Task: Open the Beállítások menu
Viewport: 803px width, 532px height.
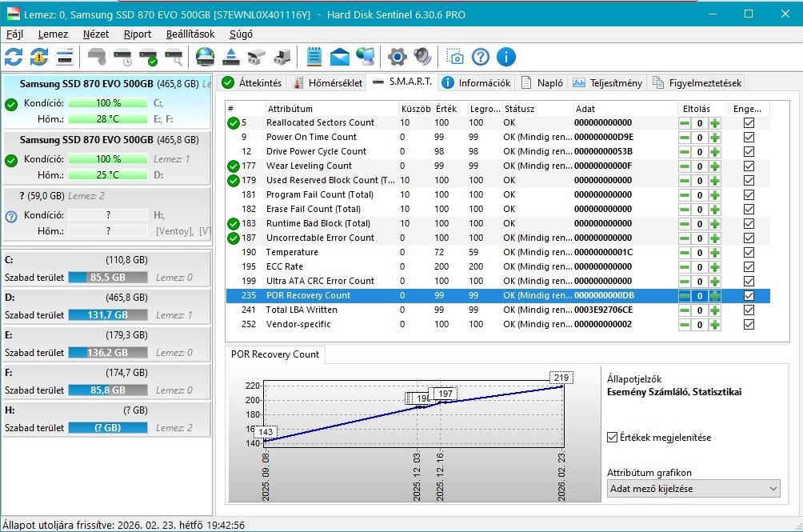Action: click(x=190, y=34)
